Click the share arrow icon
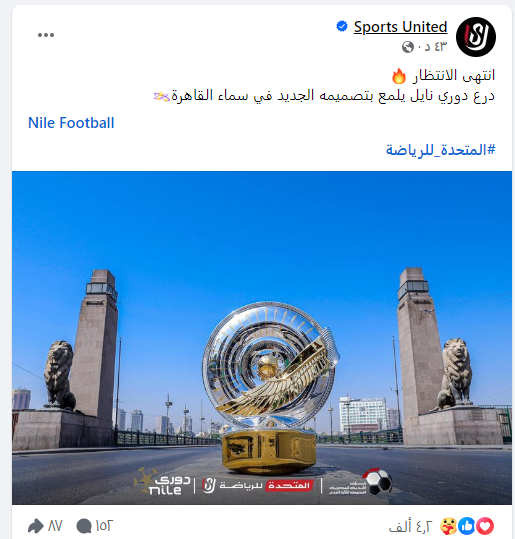Screen dimensions: 515x539 36,526
